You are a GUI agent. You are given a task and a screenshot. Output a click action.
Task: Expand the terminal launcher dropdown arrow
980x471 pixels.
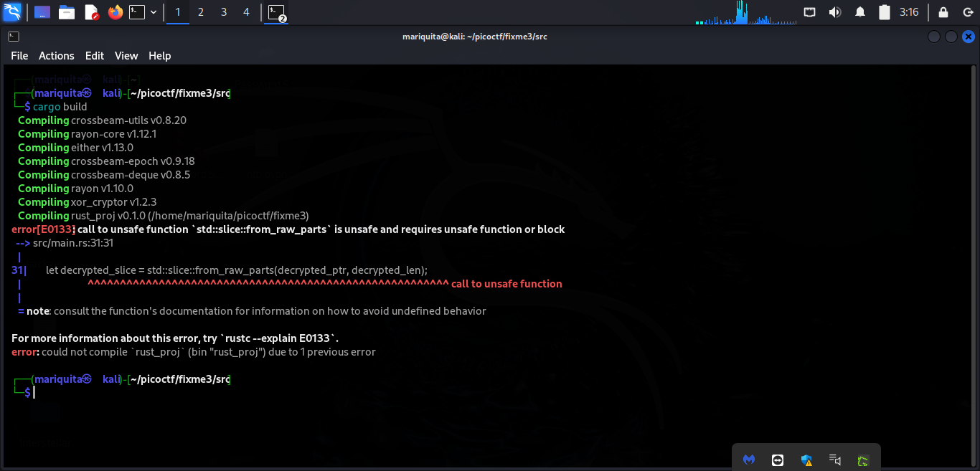(153, 12)
